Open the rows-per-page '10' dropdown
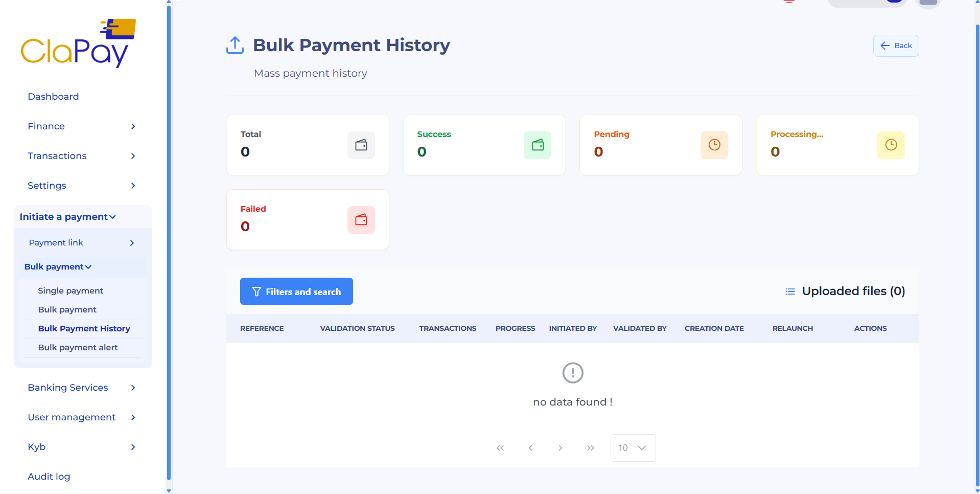Viewport: 980px width, 494px height. point(633,447)
